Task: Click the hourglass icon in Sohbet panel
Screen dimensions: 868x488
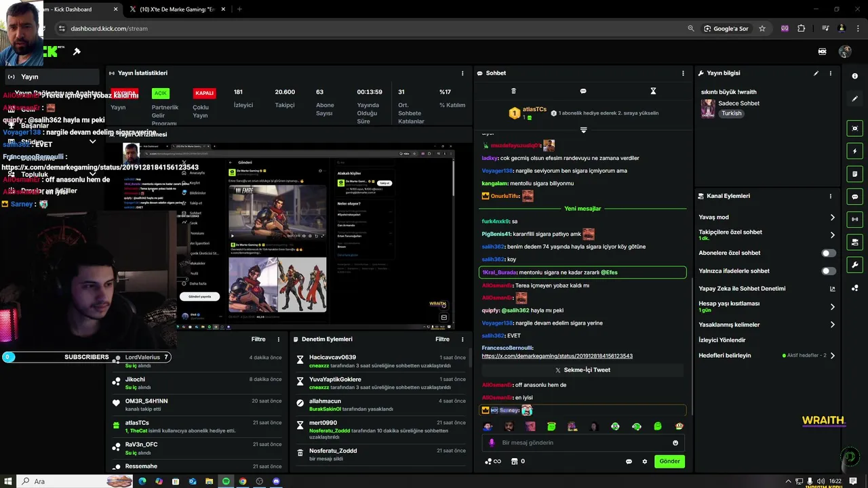Action: point(653,91)
